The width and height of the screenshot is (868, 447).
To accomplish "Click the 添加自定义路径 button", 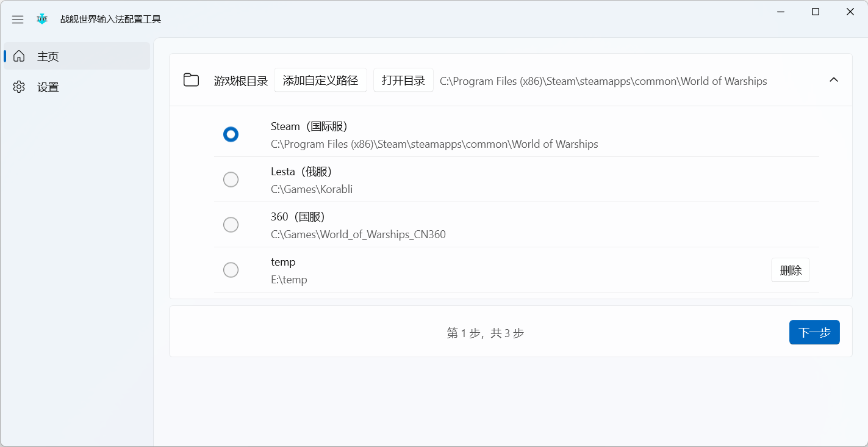I will coord(320,80).
